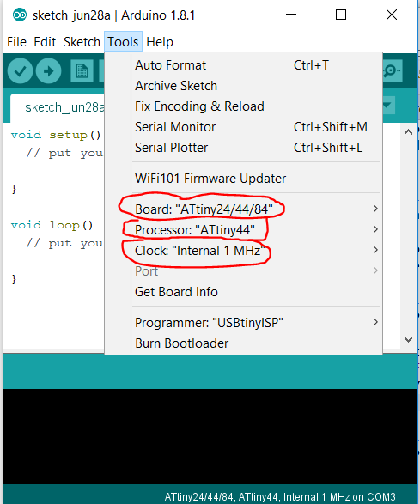This screenshot has width=420, height=504.
Task: Expand Clock "Internal 1 MHz" submenu
Action: point(243,251)
